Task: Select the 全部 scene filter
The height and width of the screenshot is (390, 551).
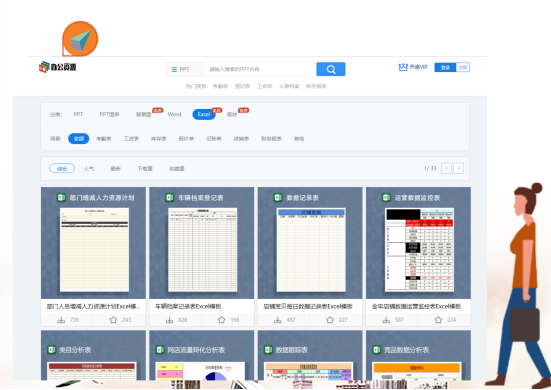Action: coord(79,138)
